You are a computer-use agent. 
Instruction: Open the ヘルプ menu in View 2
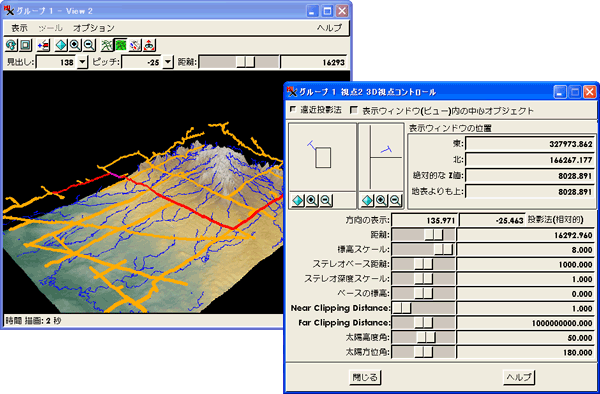pyautogui.click(x=329, y=28)
